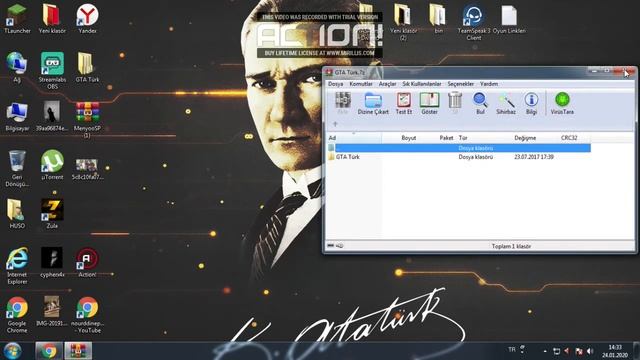Click the Sil trash can icon
The height and width of the screenshot is (360, 640).
(x=455, y=103)
